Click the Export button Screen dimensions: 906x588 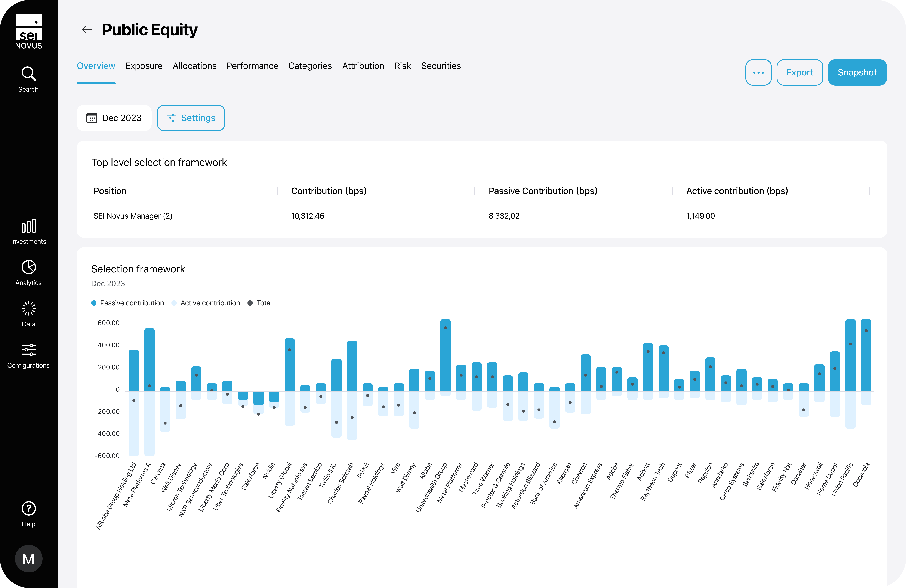coord(800,72)
